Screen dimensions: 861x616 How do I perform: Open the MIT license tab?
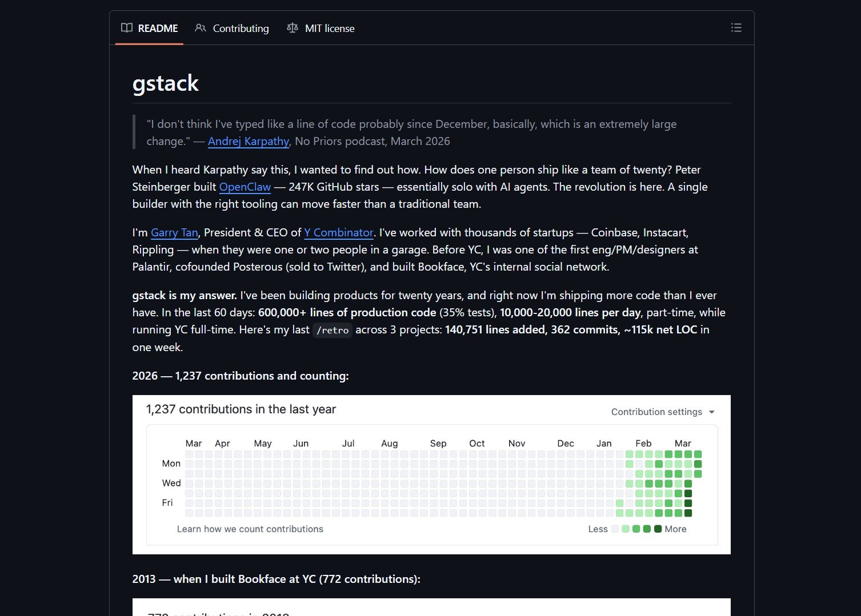point(330,28)
